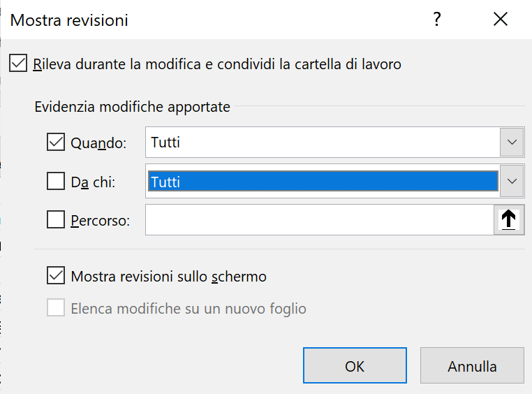The width and height of the screenshot is (532, 394).
Task: Click the Mostra revisioni title bar text
Action: click(69, 20)
